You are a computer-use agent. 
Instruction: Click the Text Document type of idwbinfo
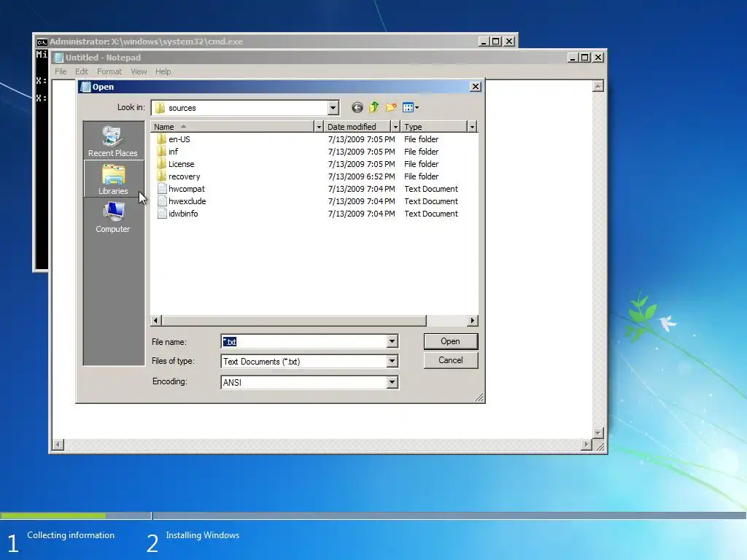[x=431, y=214]
